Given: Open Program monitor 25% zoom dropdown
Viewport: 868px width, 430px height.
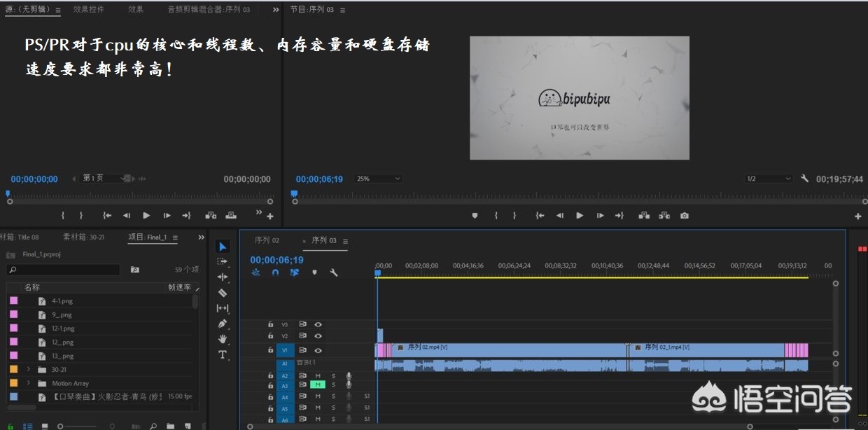Looking at the screenshot, I should (x=378, y=179).
